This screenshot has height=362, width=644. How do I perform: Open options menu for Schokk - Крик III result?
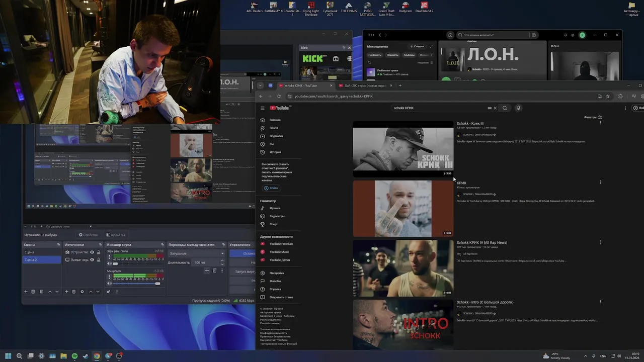[600, 123]
